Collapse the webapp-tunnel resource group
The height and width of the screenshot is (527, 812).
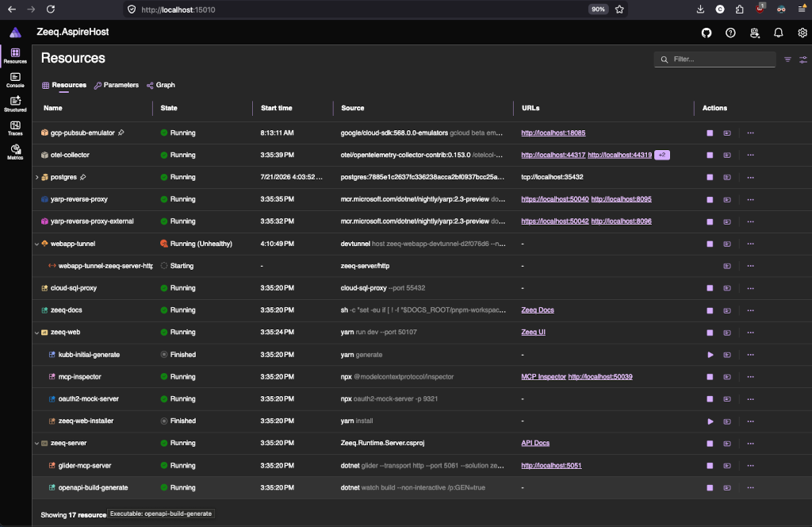(36, 244)
